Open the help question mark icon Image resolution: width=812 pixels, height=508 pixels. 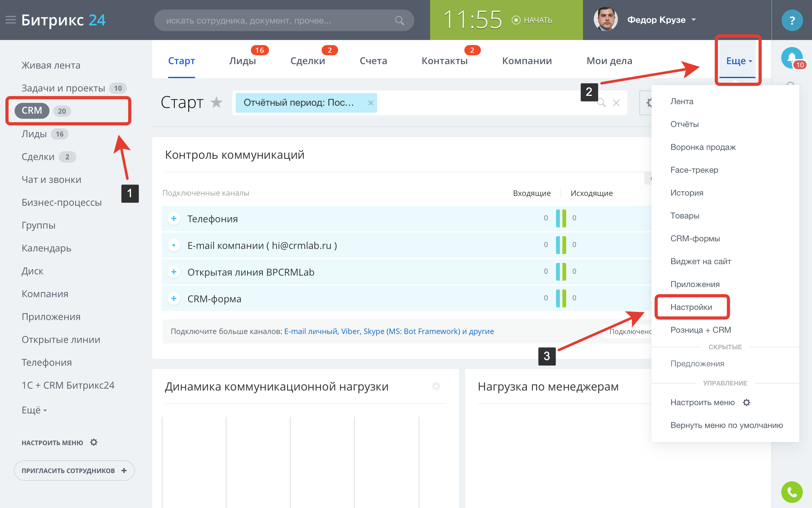tap(792, 21)
